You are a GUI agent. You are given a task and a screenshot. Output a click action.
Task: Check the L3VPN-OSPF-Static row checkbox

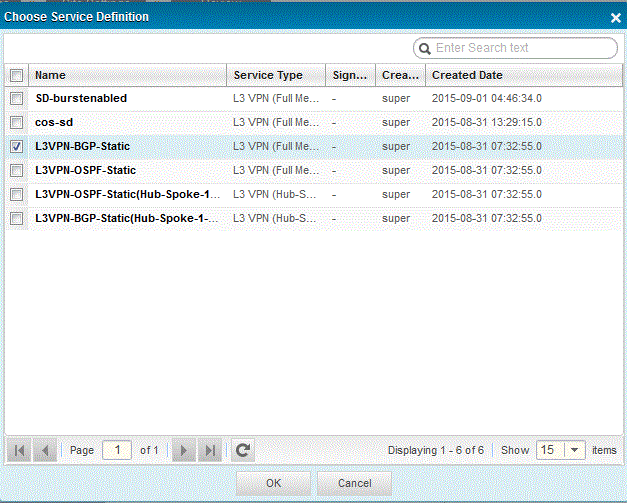(16, 170)
